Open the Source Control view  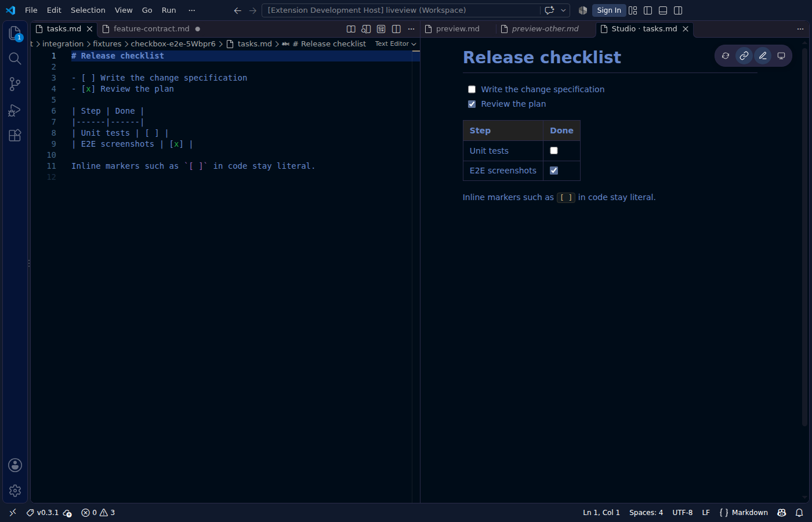coord(15,84)
